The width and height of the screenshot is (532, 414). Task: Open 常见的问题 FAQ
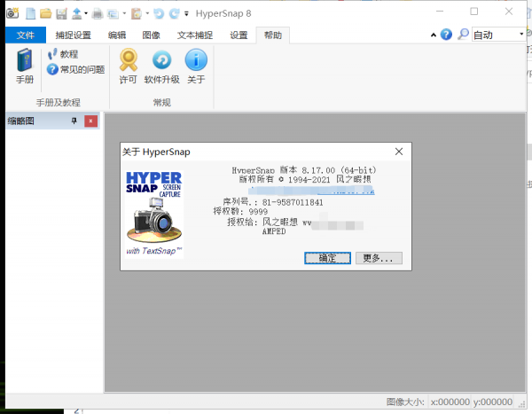pyautogui.click(x=75, y=69)
